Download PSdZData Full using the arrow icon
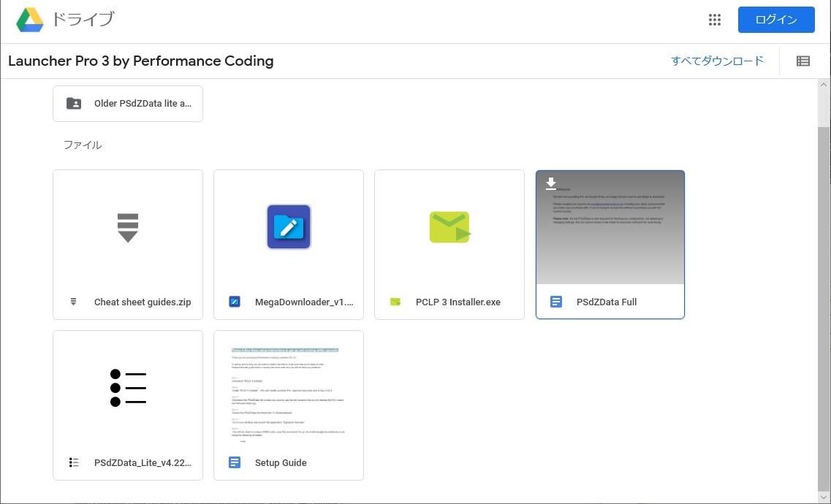 [551, 184]
